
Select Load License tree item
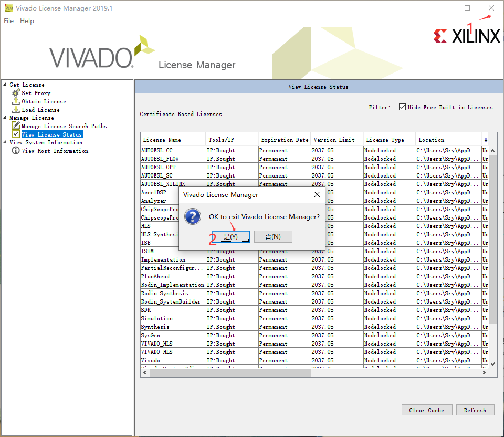click(x=40, y=110)
